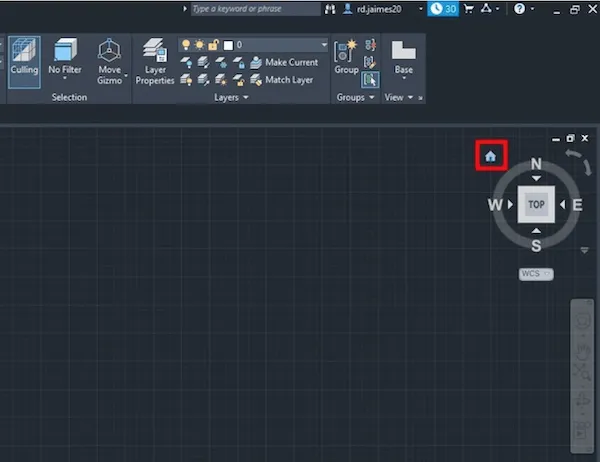Toggle the layer on/off lightbulb icon
This screenshot has height=462, width=600.
(x=185, y=45)
